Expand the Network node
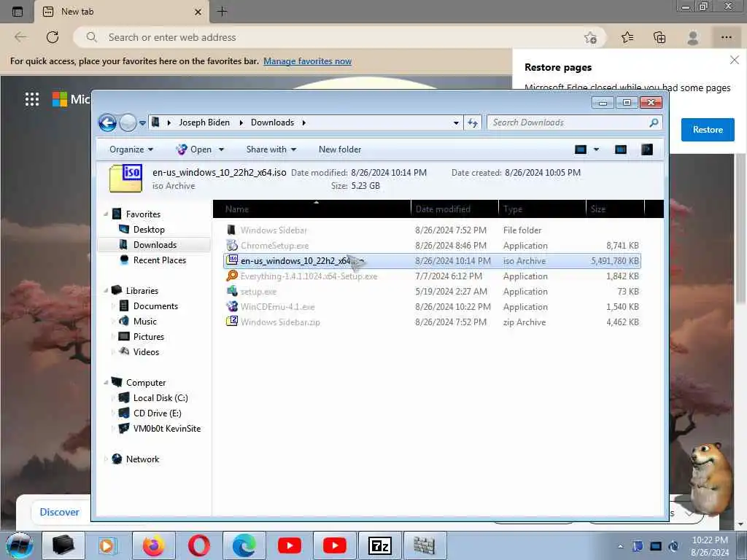Image resolution: width=747 pixels, height=560 pixels. (x=106, y=459)
